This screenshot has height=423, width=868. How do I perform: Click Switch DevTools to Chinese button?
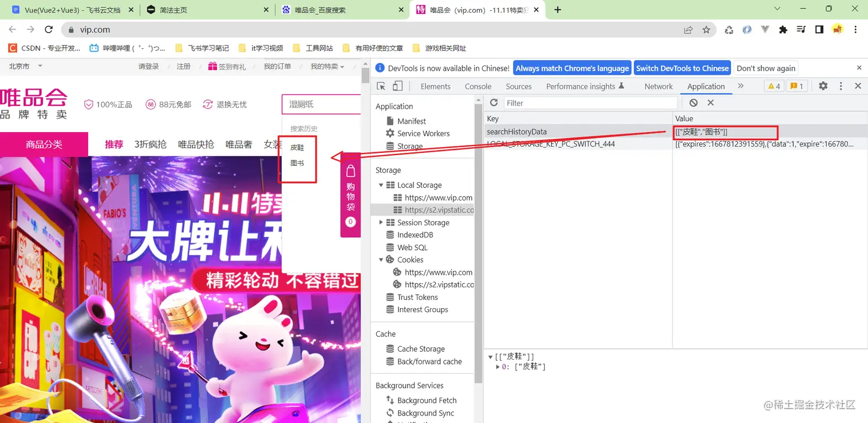(682, 68)
